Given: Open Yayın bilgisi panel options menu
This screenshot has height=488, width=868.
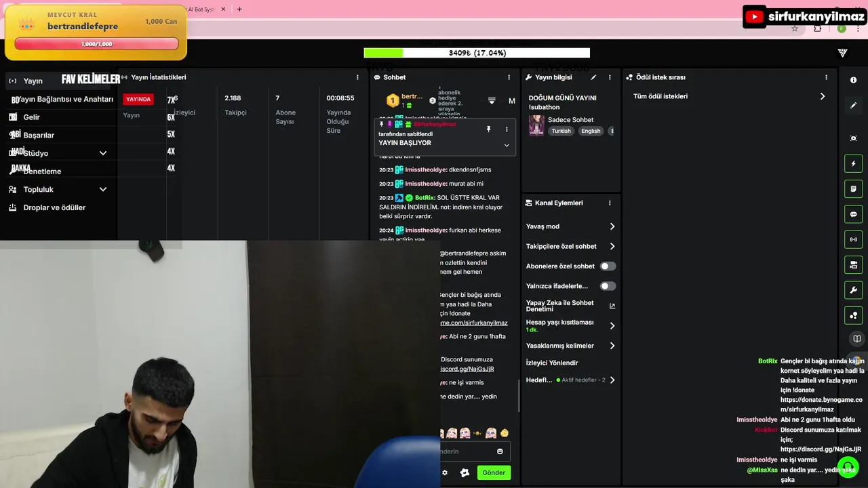Looking at the screenshot, I should (x=610, y=77).
